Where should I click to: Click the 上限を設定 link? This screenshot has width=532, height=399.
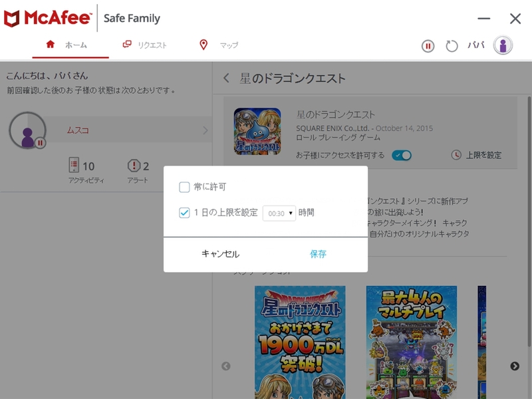click(483, 156)
